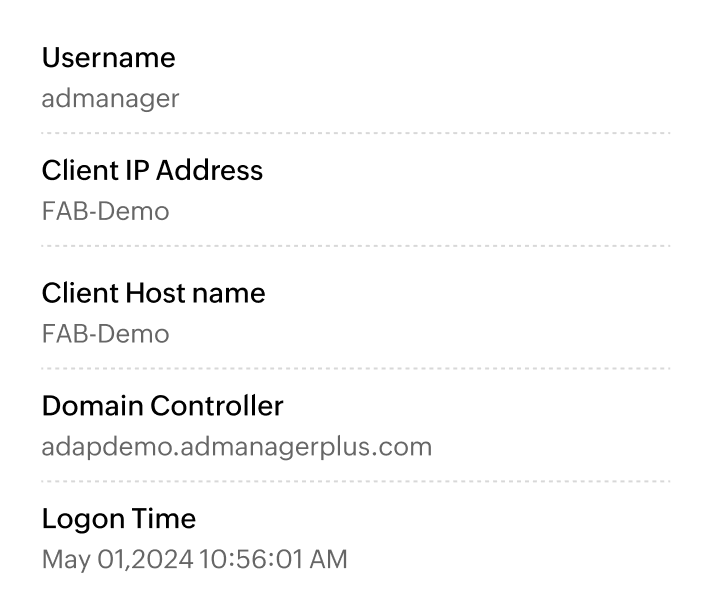Screen dimensions: 712x615
Task: Click the dashed divider above Client Host name
Action: pos(355,245)
